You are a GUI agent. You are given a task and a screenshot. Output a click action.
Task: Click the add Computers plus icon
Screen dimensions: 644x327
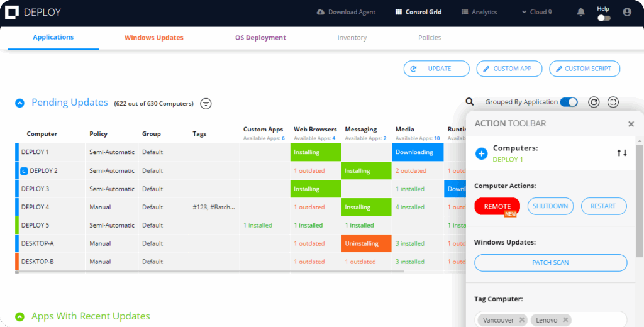click(x=481, y=153)
